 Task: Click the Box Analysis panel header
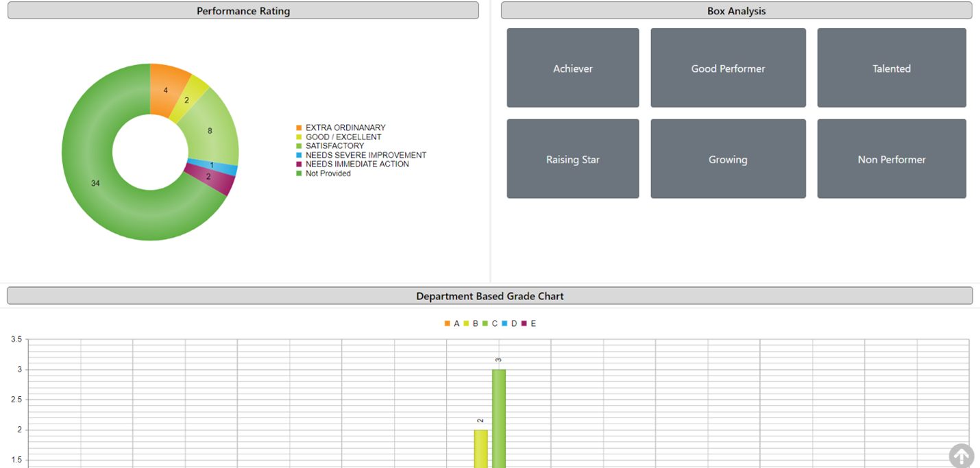coord(736,11)
